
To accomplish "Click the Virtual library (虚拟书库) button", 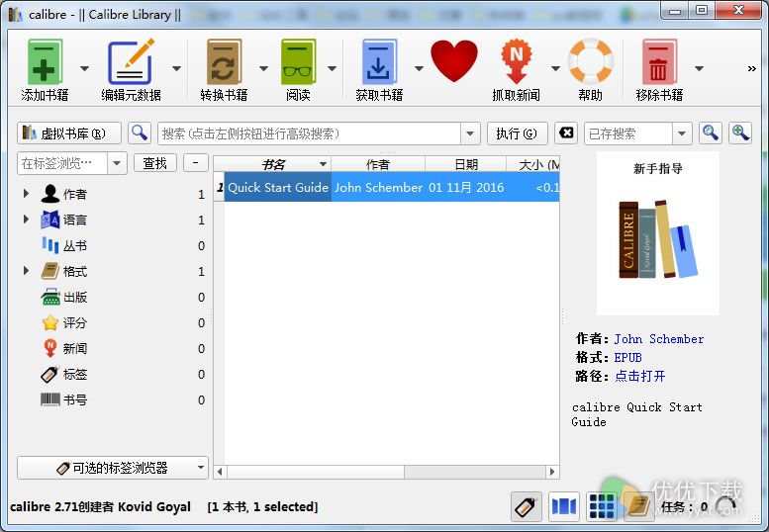I will point(69,133).
